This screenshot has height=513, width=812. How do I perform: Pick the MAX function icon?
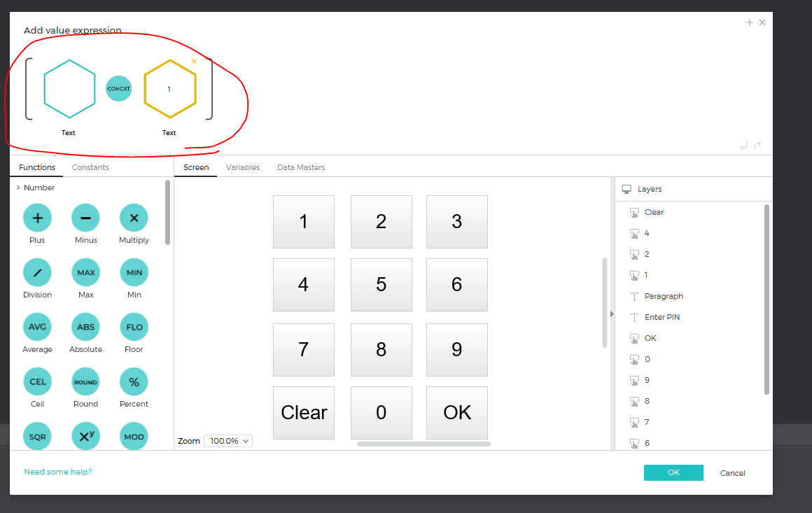coord(85,272)
